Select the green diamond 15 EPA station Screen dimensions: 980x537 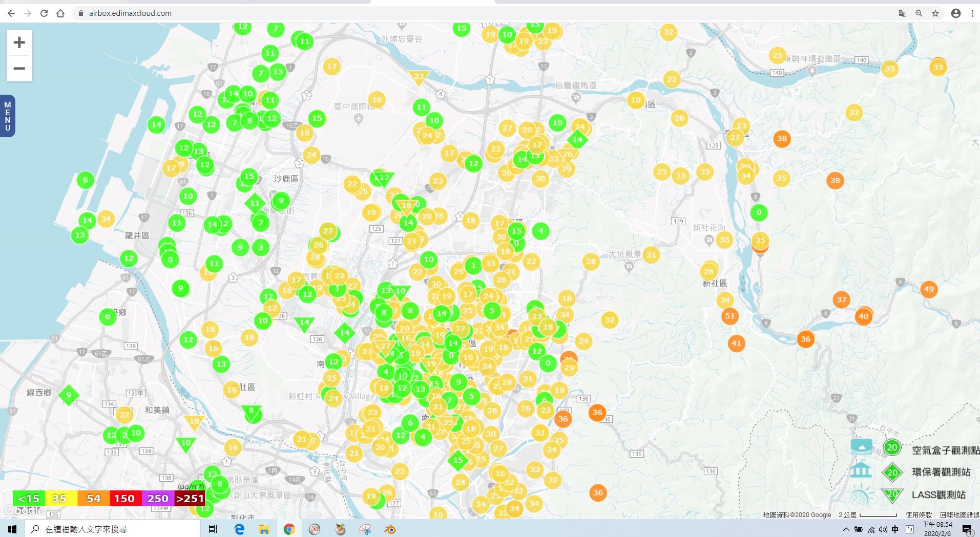[458, 460]
